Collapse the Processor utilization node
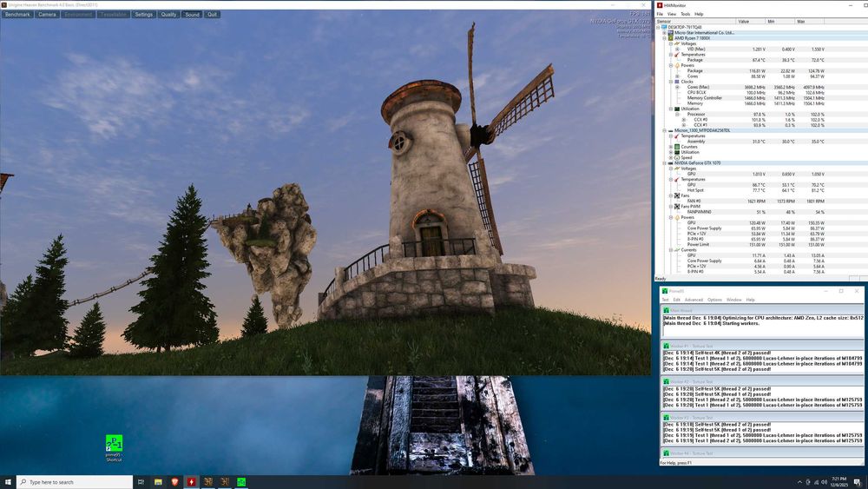 pyautogui.click(x=677, y=114)
